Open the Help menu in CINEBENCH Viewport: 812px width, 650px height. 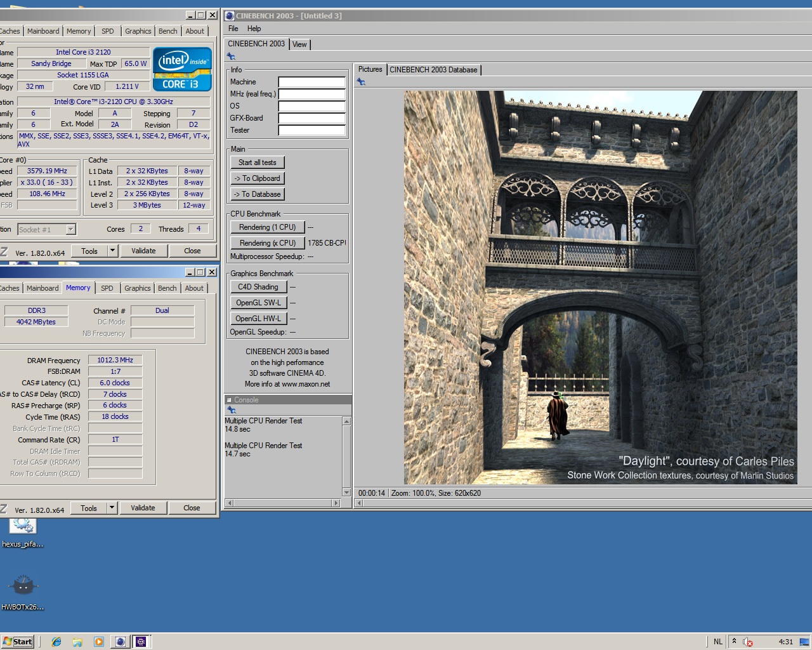pos(254,29)
